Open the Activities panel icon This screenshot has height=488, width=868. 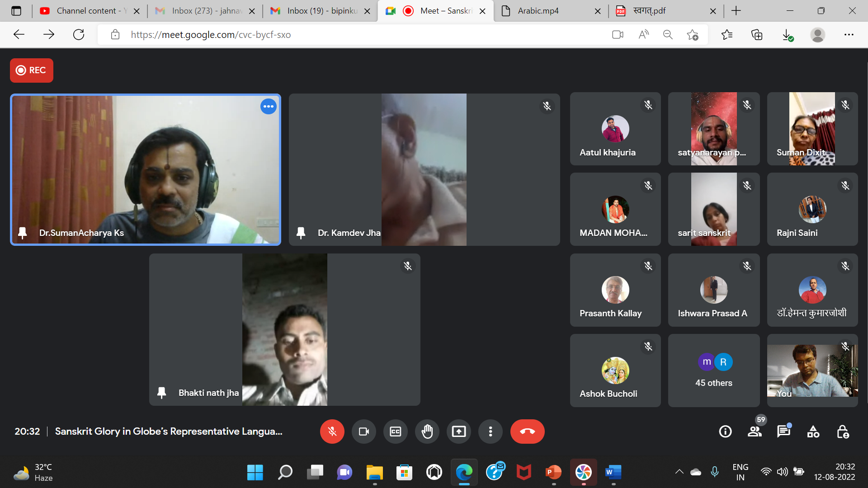(x=813, y=432)
